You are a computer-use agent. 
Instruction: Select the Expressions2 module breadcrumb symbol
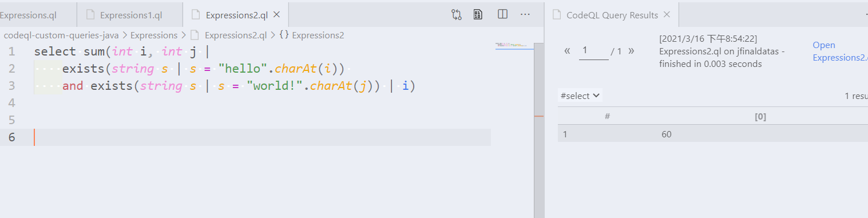(x=312, y=35)
